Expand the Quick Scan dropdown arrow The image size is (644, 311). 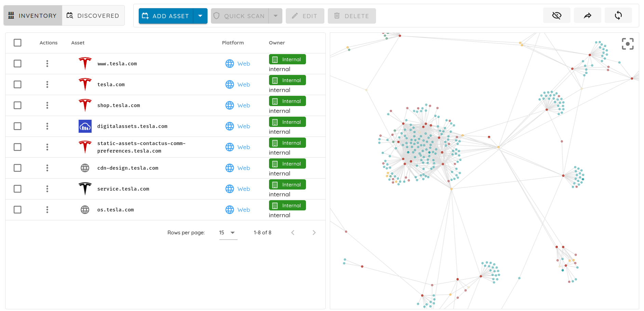click(x=276, y=16)
